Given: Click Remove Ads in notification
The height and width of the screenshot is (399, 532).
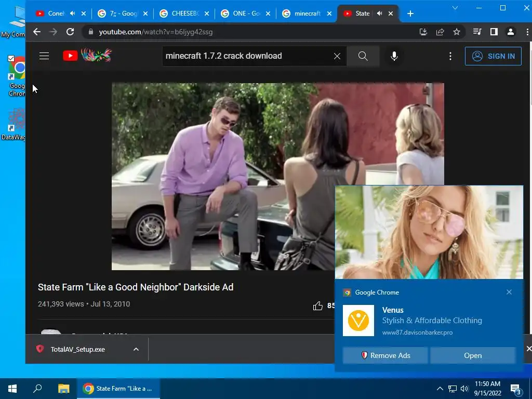Looking at the screenshot, I should pos(385,355).
